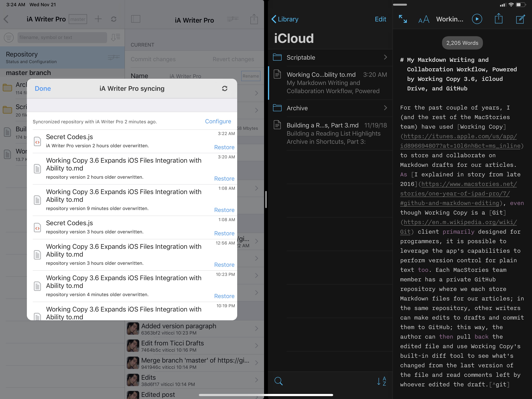Refresh the repository in Working Copy
The image size is (532, 399).
(114, 19)
